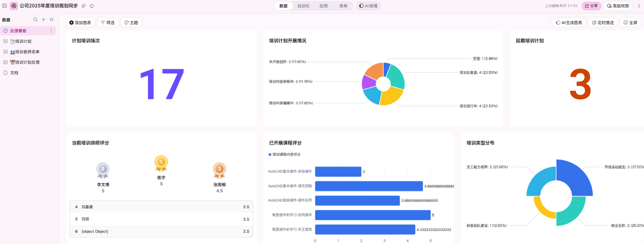Collapse the sidebar using double chevron
The image size is (644, 244).
point(51,20)
